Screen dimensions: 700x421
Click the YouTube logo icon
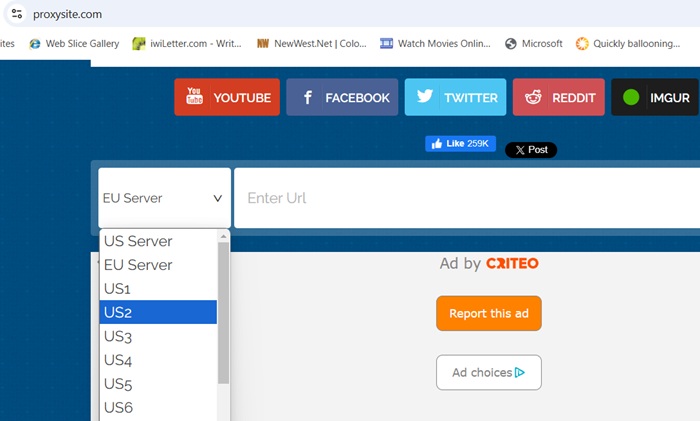point(194,96)
